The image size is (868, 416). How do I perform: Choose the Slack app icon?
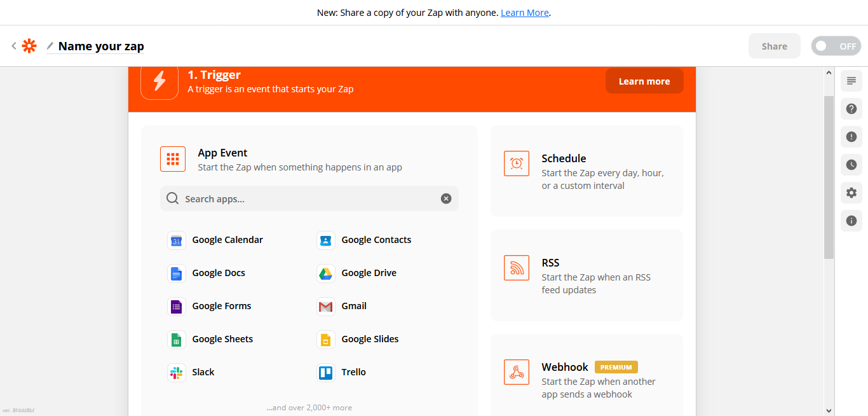pyautogui.click(x=176, y=372)
